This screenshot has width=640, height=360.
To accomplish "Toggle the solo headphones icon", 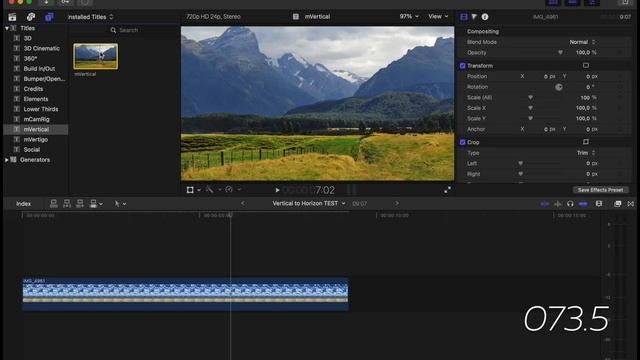I will pyautogui.click(x=570, y=203).
